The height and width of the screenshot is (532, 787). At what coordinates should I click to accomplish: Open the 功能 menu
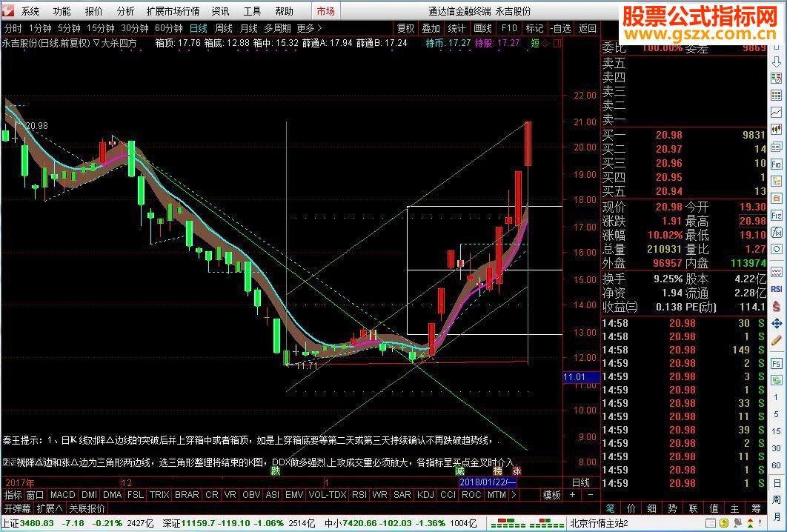pyautogui.click(x=62, y=11)
